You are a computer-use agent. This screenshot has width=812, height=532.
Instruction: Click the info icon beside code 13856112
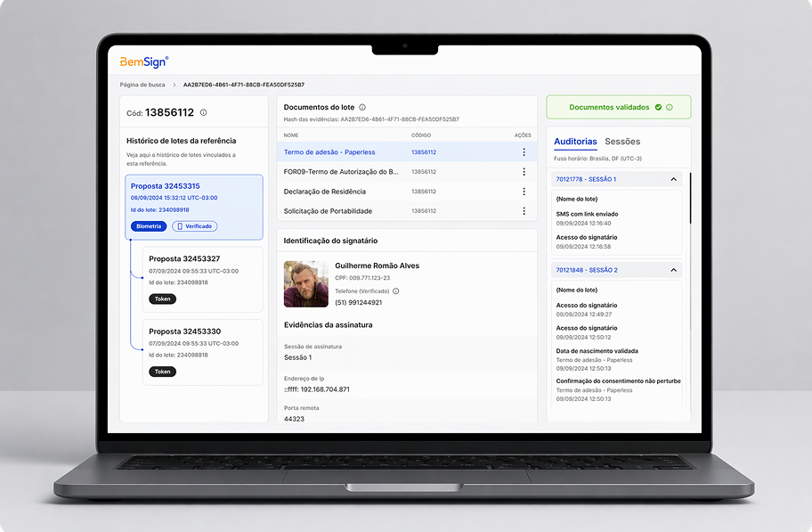coord(204,112)
